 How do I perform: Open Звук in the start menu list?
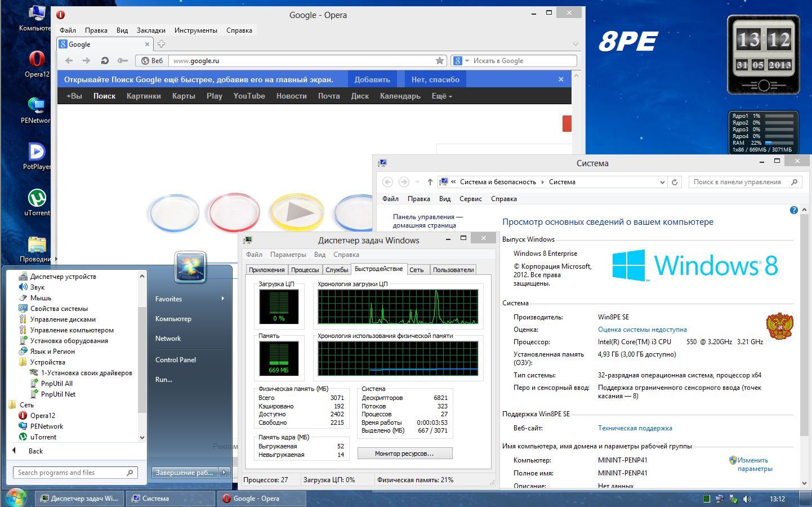coord(37,287)
